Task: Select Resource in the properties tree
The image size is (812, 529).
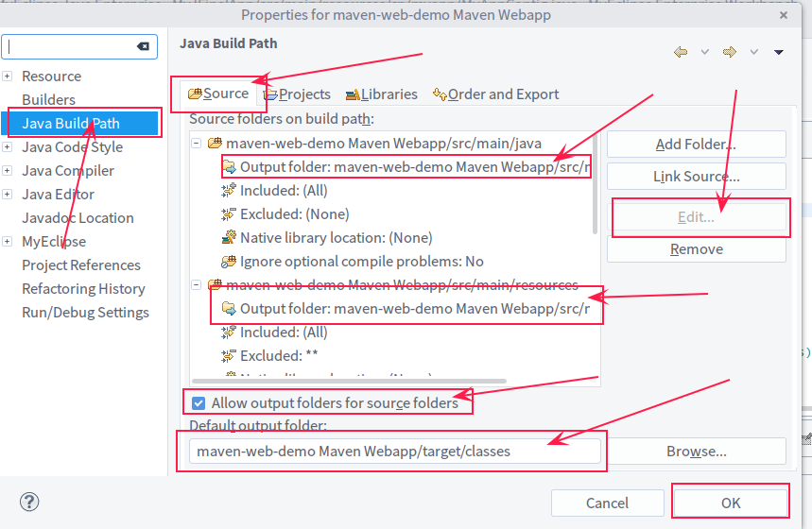Action: tap(51, 77)
